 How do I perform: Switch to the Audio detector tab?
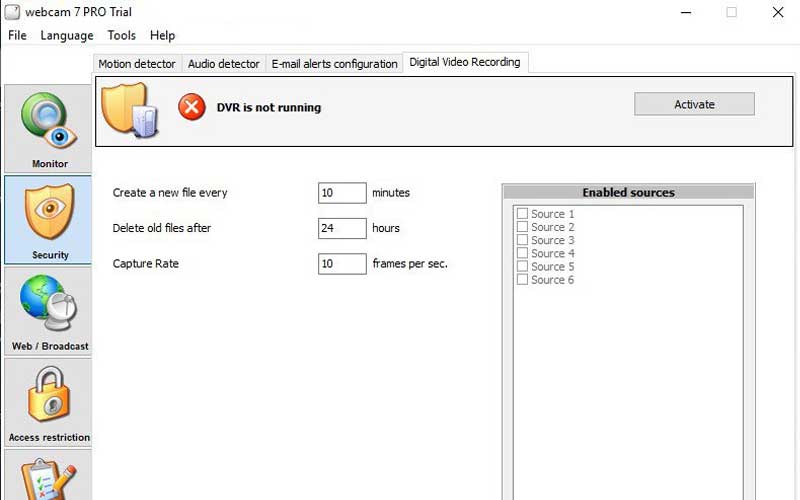point(223,64)
